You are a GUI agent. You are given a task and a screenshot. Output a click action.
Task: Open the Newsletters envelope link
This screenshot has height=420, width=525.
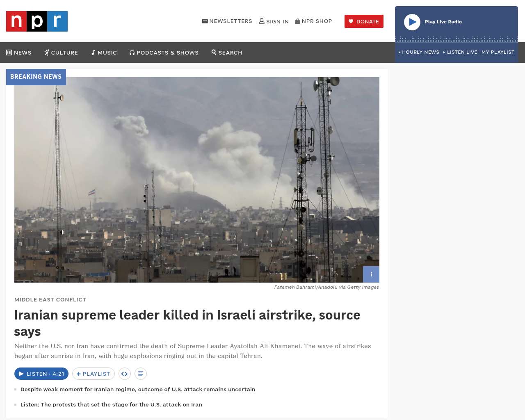227,21
